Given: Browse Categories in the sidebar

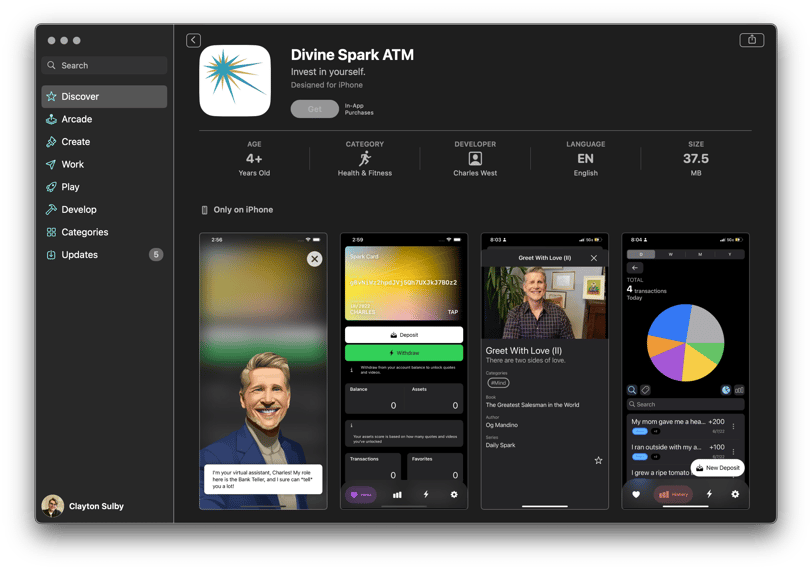Looking at the screenshot, I should (x=104, y=232).
